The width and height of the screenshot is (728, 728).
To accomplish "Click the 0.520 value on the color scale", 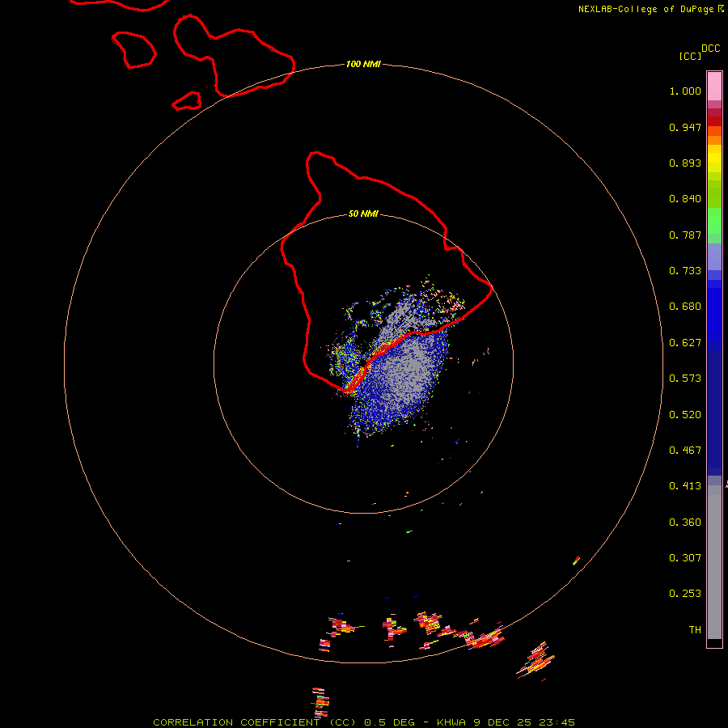I will [685, 415].
